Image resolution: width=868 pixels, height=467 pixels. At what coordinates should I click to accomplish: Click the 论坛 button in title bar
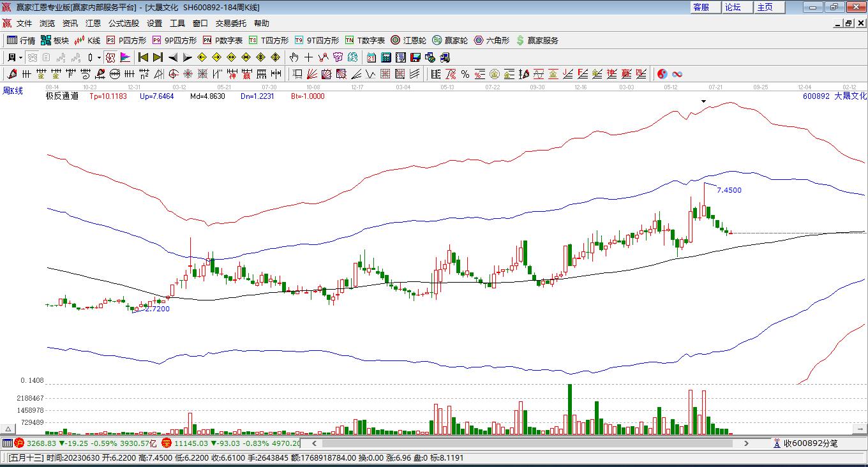(733, 7)
